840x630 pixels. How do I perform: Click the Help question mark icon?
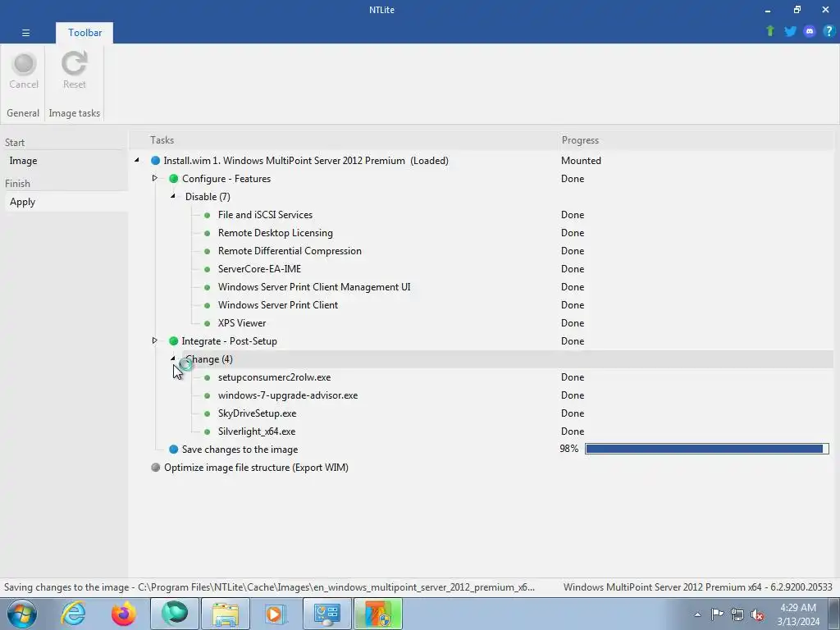[829, 31]
